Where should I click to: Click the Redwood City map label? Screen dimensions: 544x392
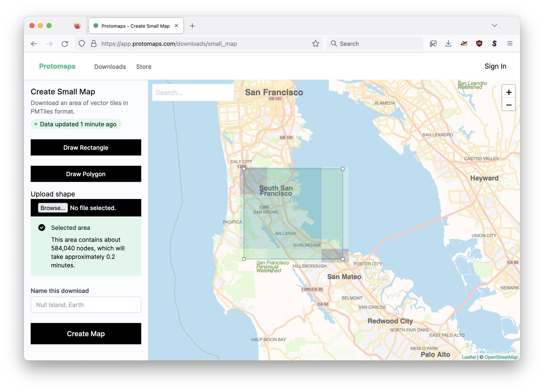(x=390, y=321)
